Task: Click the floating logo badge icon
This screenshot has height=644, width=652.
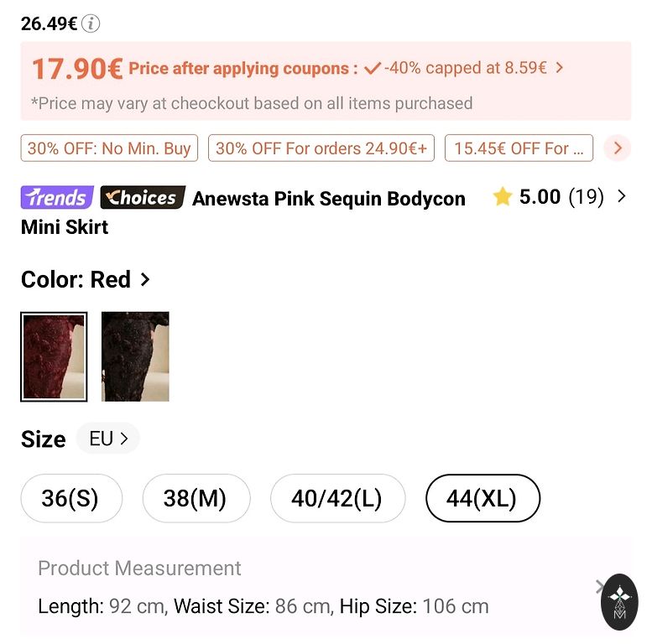Action: click(x=619, y=602)
